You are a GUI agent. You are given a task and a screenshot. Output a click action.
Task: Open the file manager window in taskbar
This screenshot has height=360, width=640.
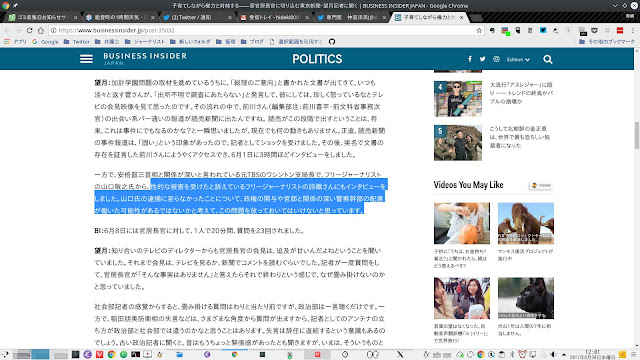coord(179,354)
